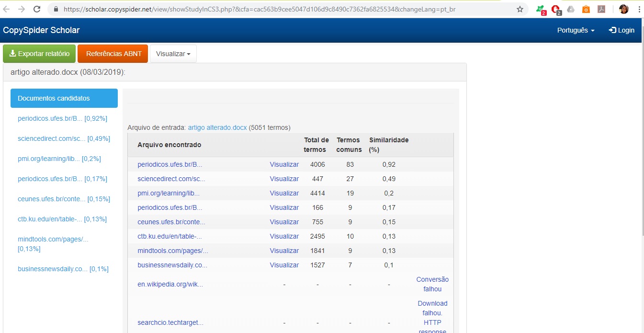Open the Visualizar dropdown in the toolbar
644x333 pixels.
(173, 54)
